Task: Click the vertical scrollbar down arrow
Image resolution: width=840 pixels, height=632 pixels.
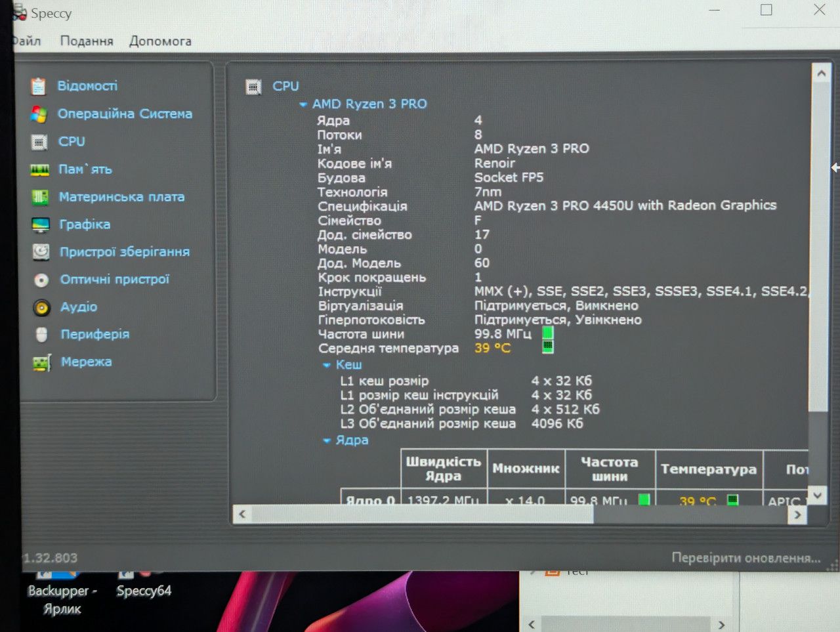Action: [x=817, y=495]
